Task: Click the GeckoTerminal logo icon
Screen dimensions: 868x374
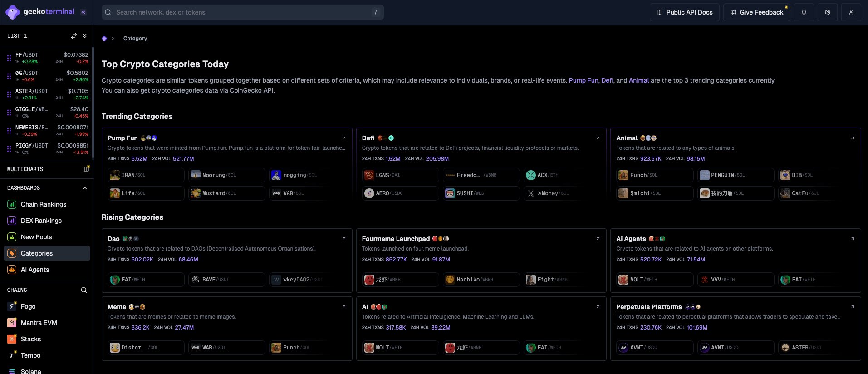Action: click(12, 12)
